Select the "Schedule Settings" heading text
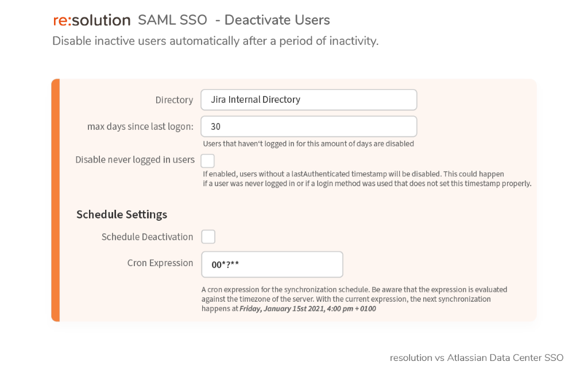The height and width of the screenshot is (369, 588). click(122, 214)
